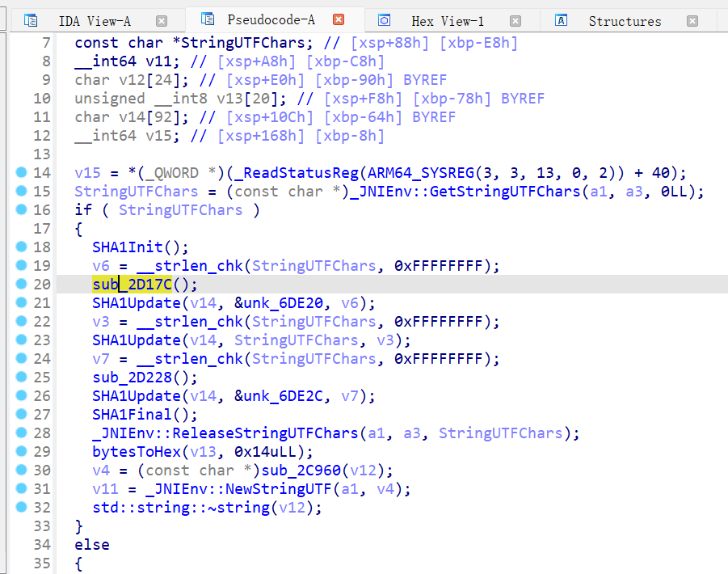Close the Structures tab
The image size is (728, 574).
[692, 21]
